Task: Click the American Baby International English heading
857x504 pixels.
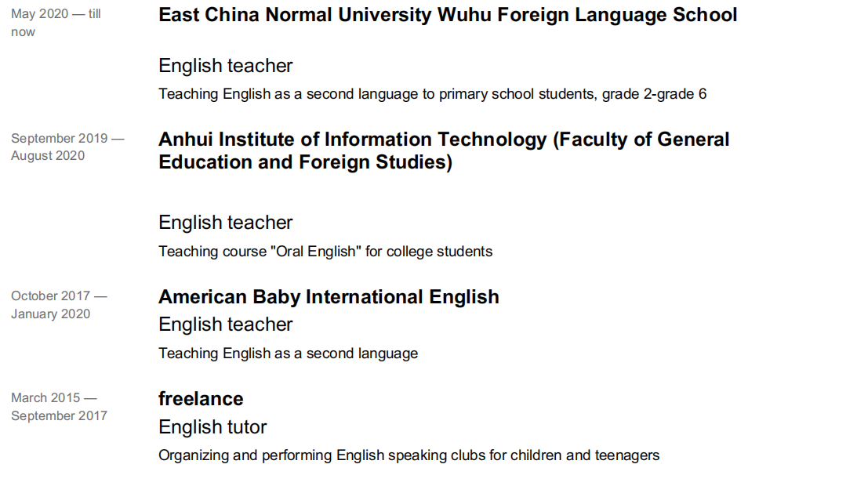Action: click(329, 297)
